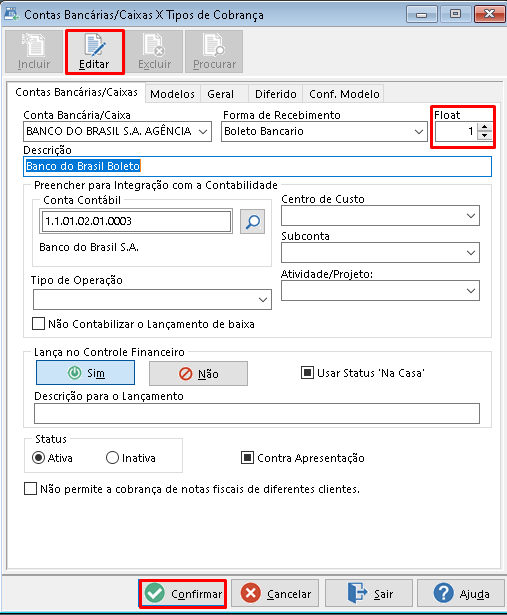Click the Incluir toolbar icon
The width and height of the screenshot is (507, 615).
(x=34, y=51)
